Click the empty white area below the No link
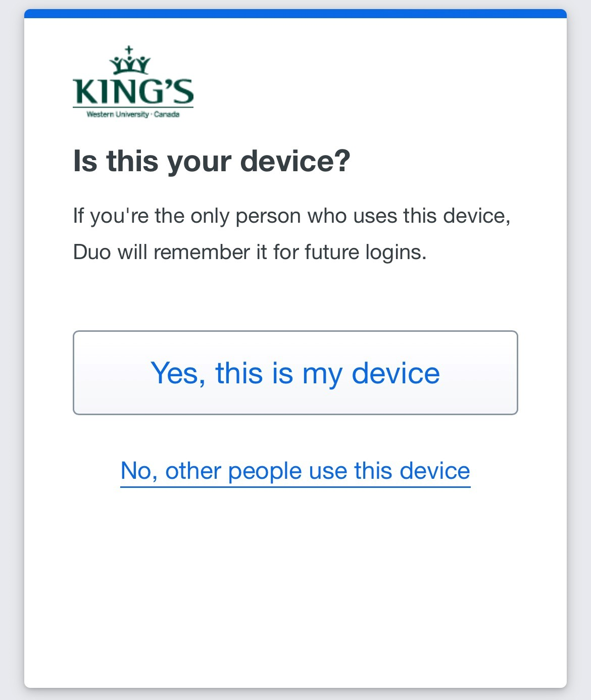Screen dimensions: 591x700 pos(295,586)
